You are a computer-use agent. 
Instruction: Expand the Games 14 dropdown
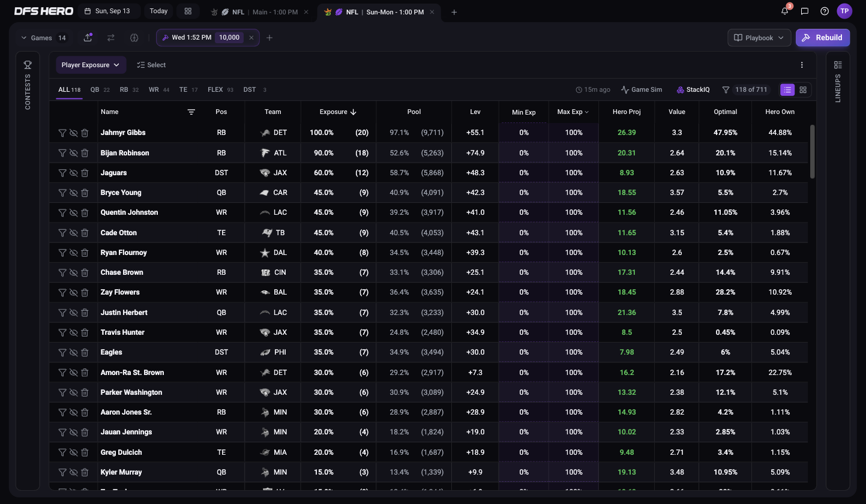pyautogui.click(x=44, y=38)
